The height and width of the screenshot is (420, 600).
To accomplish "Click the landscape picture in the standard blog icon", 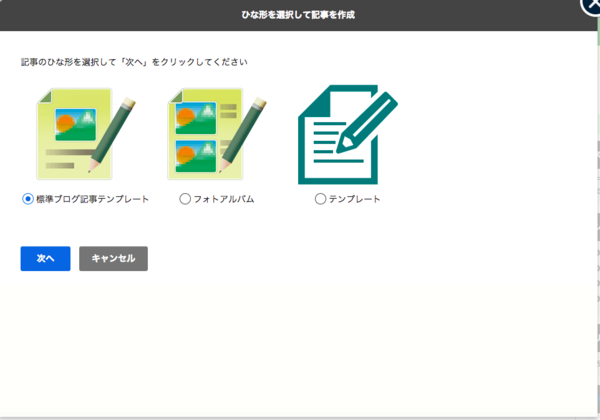I will (x=72, y=125).
